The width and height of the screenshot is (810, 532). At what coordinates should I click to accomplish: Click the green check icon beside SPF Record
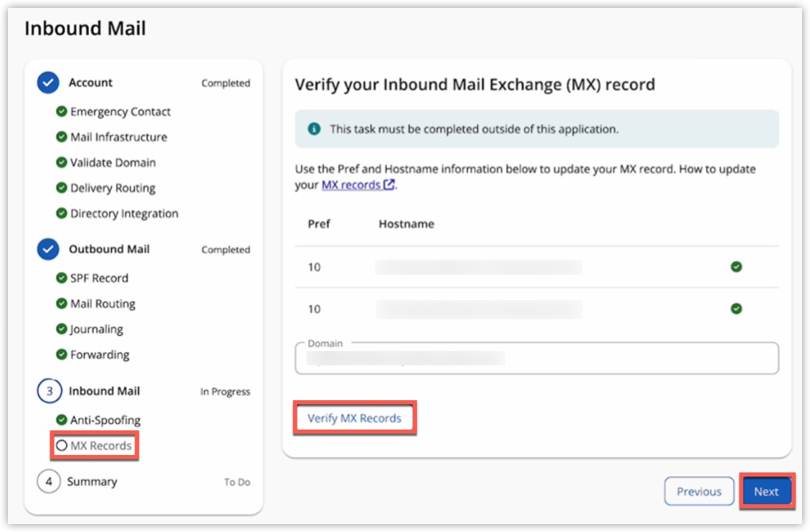[x=62, y=278]
